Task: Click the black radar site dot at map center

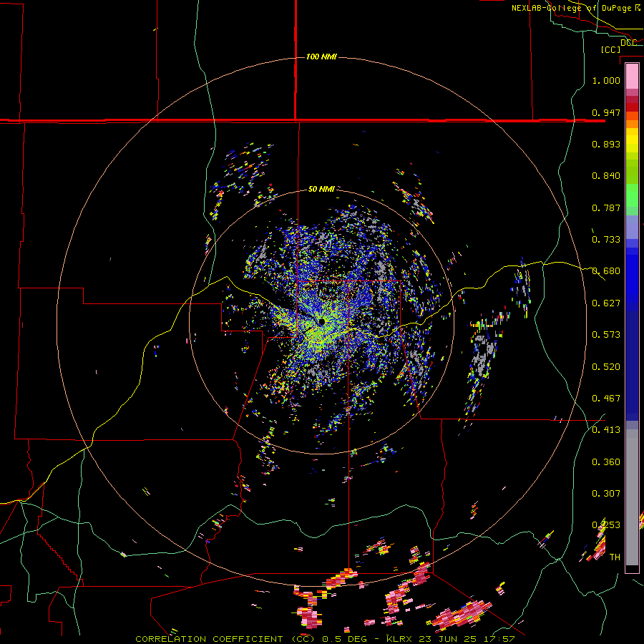Action: [321, 321]
